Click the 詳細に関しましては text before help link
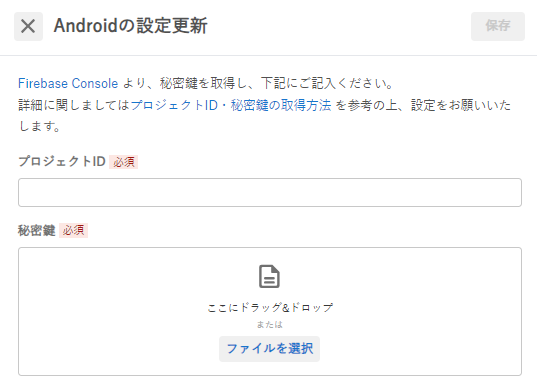 point(74,105)
